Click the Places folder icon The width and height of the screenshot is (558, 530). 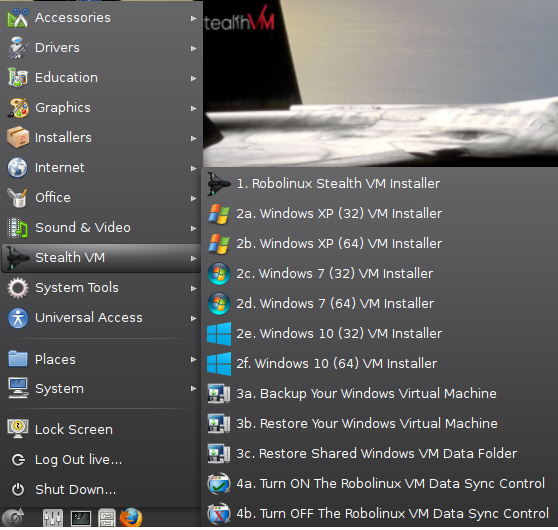pyautogui.click(x=17, y=359)
